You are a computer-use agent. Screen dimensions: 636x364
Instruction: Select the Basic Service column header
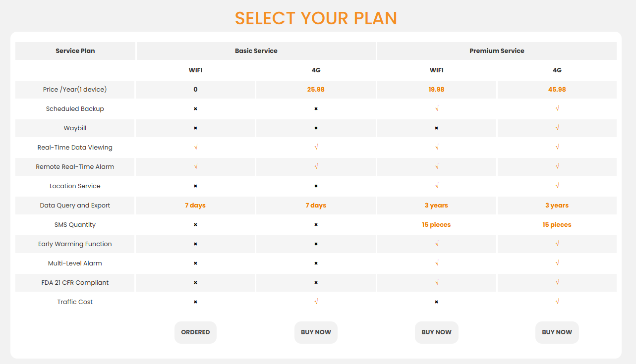pos(256,51)
